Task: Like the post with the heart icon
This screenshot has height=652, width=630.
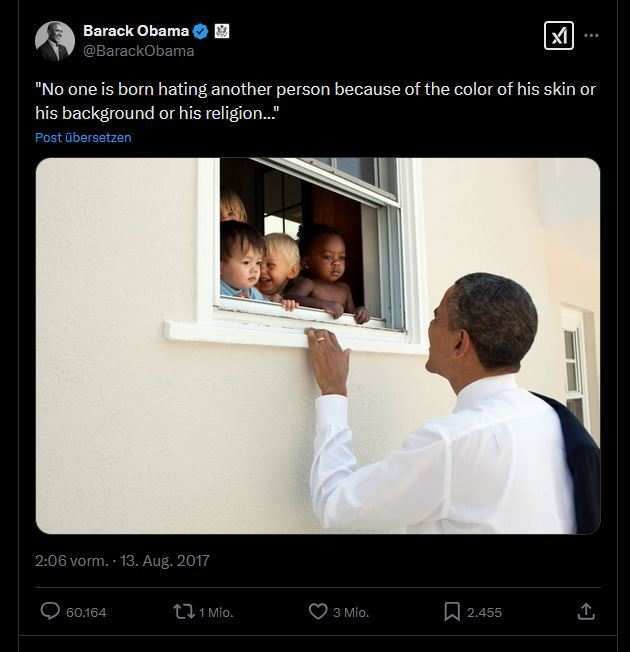Action: (318, 611)
